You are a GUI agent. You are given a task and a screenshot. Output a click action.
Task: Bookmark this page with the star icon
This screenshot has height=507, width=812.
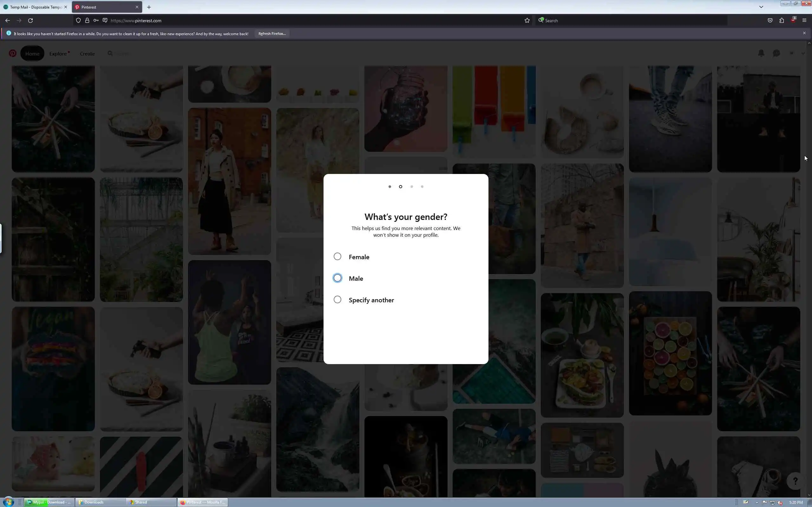[x=527, y=21]
